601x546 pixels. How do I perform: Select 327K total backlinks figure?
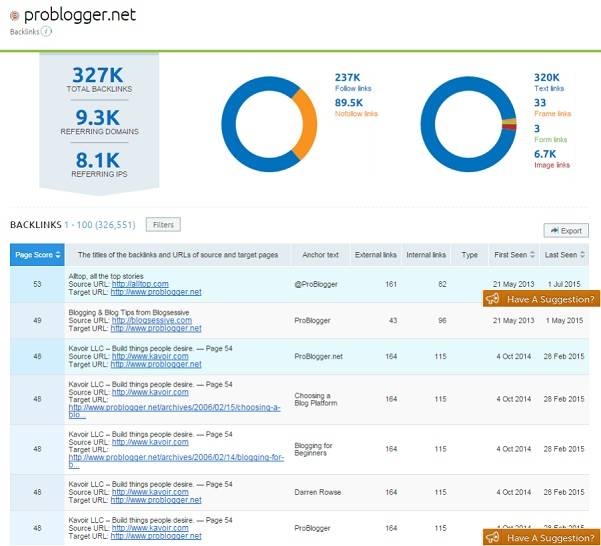98,75
